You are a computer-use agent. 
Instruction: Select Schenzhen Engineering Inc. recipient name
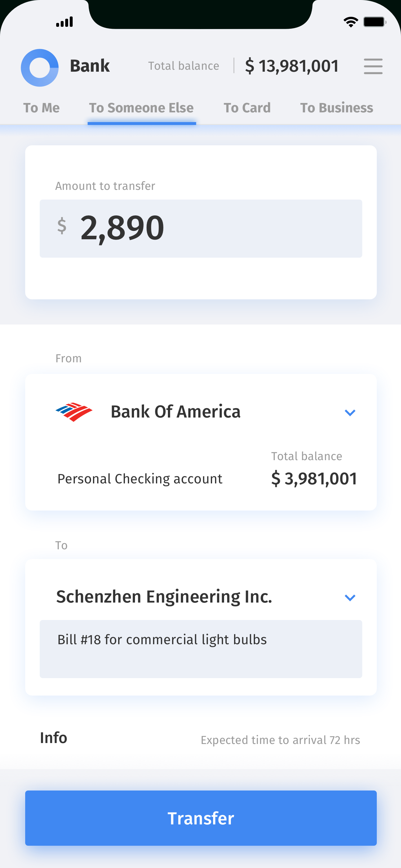[x=164, y=596]
